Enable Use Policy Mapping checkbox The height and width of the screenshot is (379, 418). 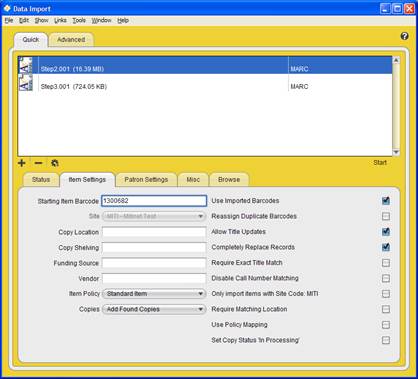click(x=386, y=325)
